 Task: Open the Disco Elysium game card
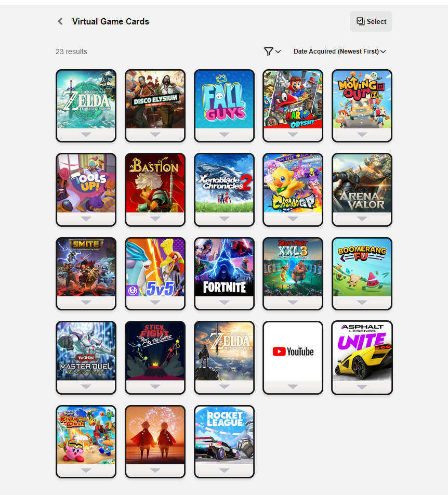pos(155,99)
